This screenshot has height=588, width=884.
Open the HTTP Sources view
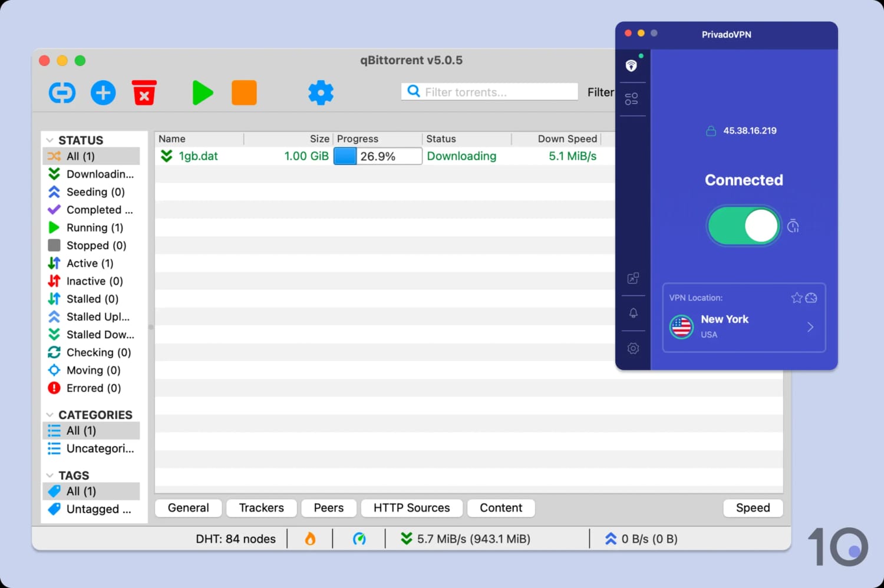pos(411,507)
